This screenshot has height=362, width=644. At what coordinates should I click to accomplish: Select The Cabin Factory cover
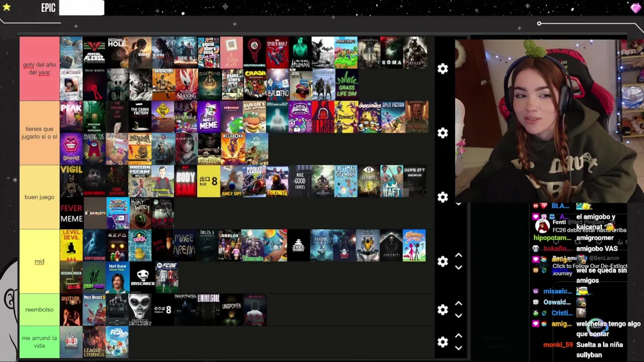[140, 117]
